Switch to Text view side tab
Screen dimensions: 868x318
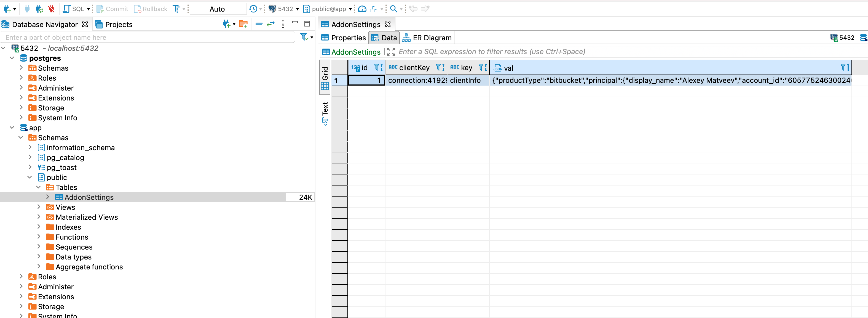click(325, 114)
